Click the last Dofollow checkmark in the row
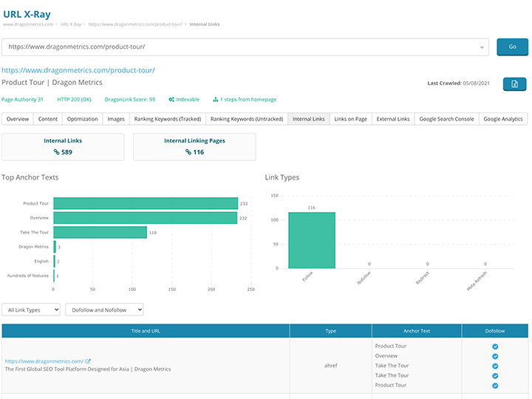The height and width of the screenshot is (399, 532). point(495,385)
